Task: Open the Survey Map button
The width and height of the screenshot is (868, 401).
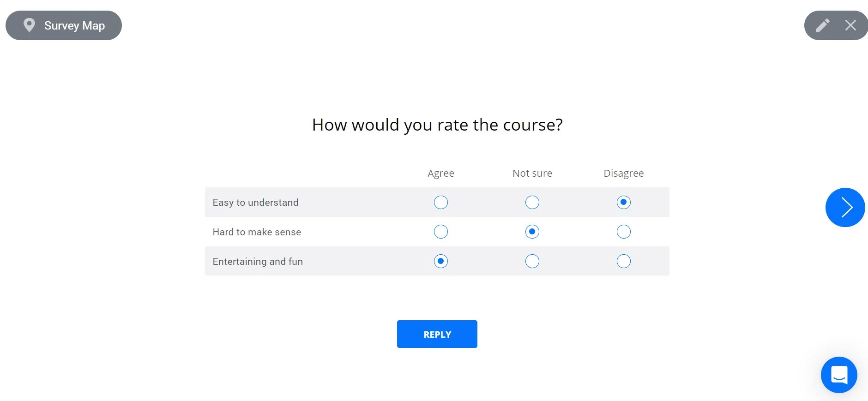Action: pos(64,25)
